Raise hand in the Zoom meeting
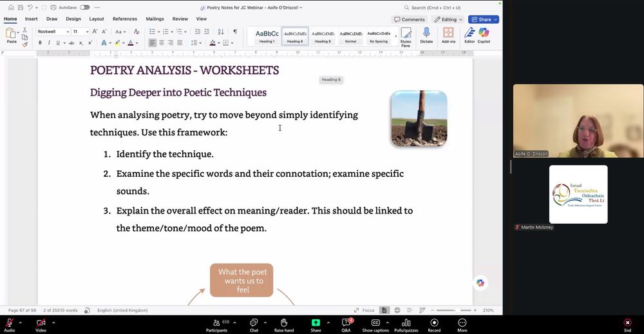The width and height of the screenshot is (644, 334). pos(283,324)
